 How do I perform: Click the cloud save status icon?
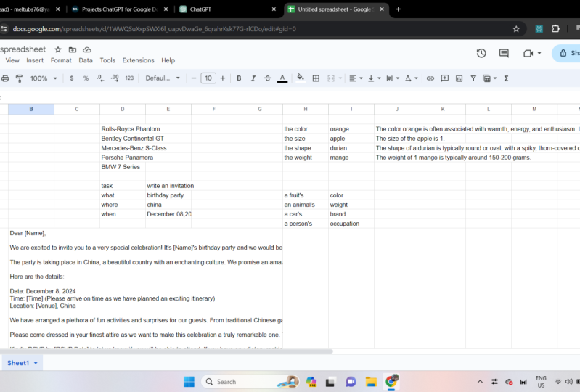[x=87, y=49]
